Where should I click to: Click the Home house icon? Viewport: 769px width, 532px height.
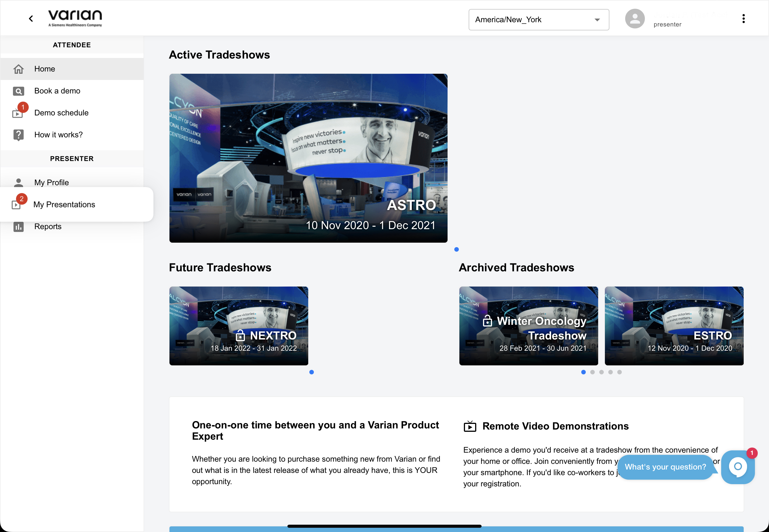pos(19,69)
